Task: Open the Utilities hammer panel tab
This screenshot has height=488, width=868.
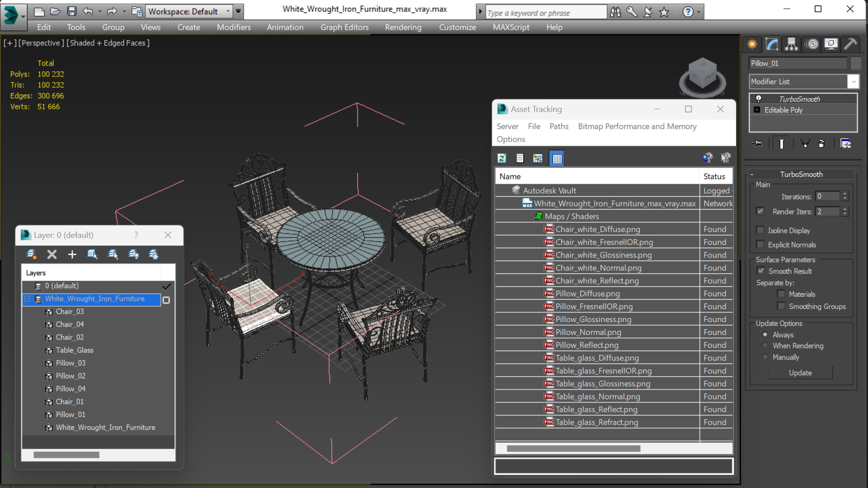Action: coord(850,44)
